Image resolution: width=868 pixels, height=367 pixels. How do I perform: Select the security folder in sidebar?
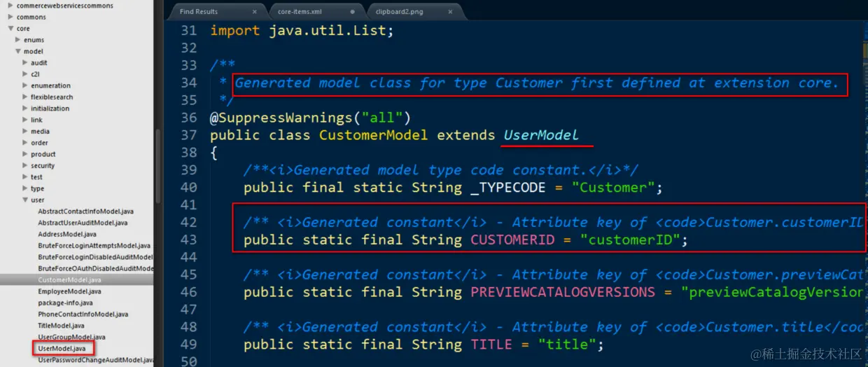pyautogui.click(x=43, y=165)
